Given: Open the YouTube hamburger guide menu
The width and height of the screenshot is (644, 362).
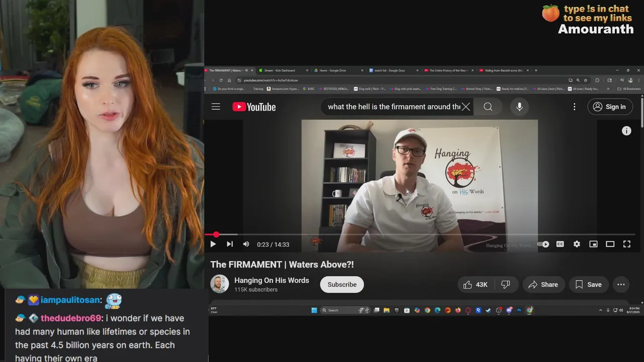Looking at the screenshot, I should coord(216,107).
